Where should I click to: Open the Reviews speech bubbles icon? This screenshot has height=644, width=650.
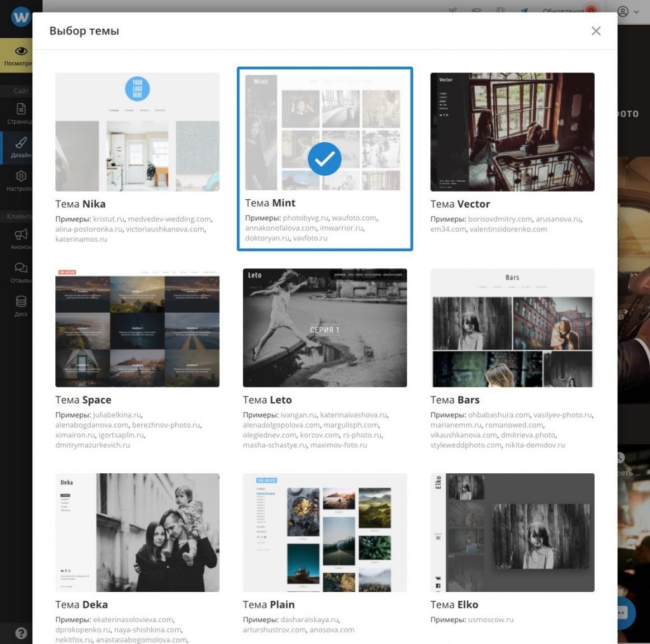[21, 268]
